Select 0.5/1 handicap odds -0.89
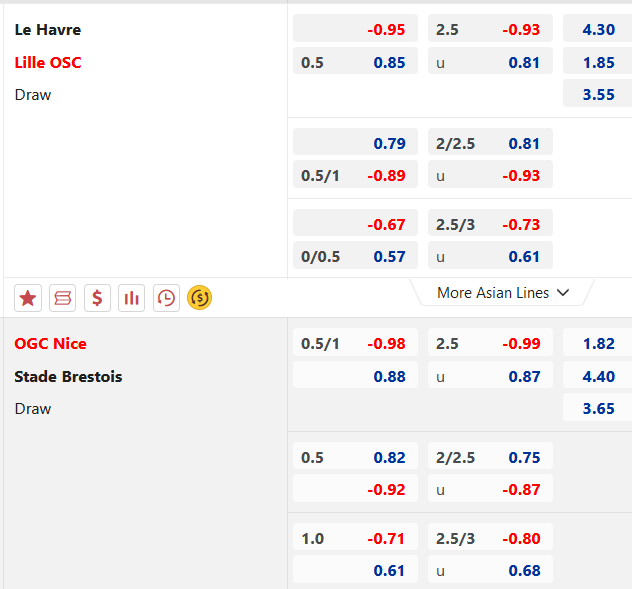632x589 pixels. 355,174
